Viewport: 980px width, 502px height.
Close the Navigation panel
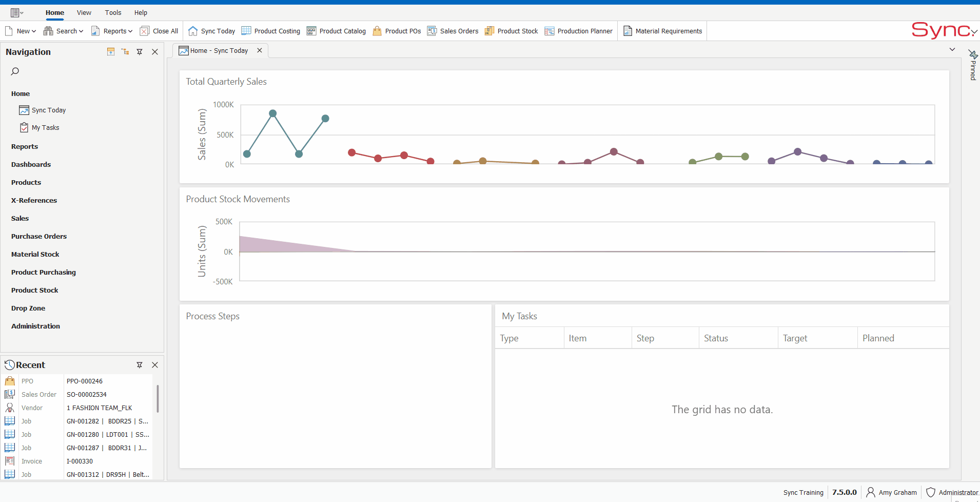pos(155,52)
